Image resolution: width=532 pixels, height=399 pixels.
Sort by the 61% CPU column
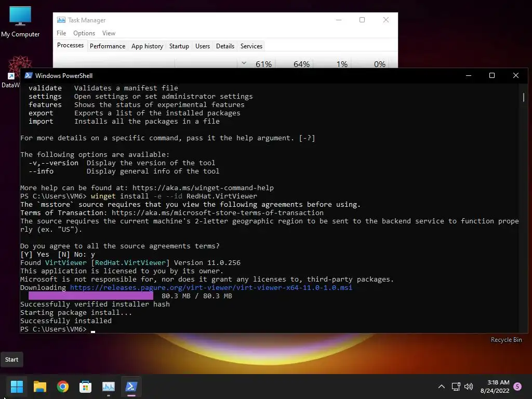[263, 64]
